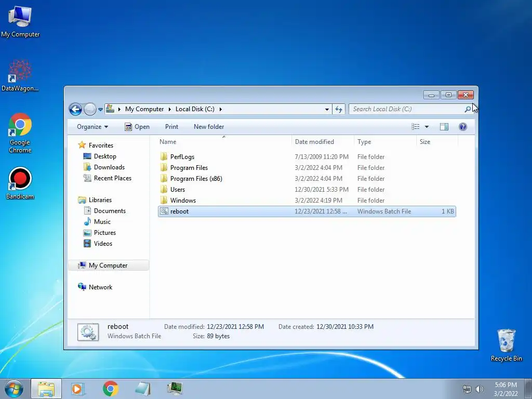
Task: Click Date modified value 12/23/2021 12:58 PM in details pane
Action: (235, 326)
